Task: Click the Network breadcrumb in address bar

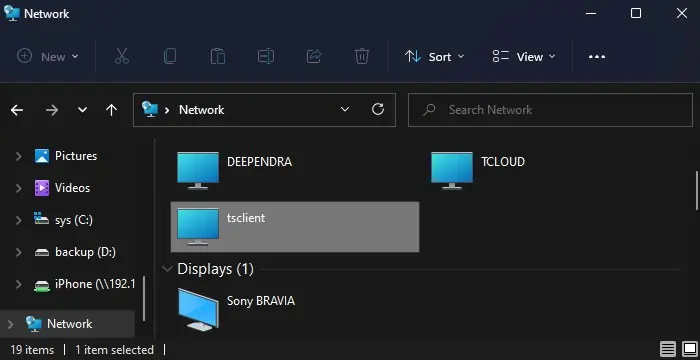Action: tap(201, 110)
